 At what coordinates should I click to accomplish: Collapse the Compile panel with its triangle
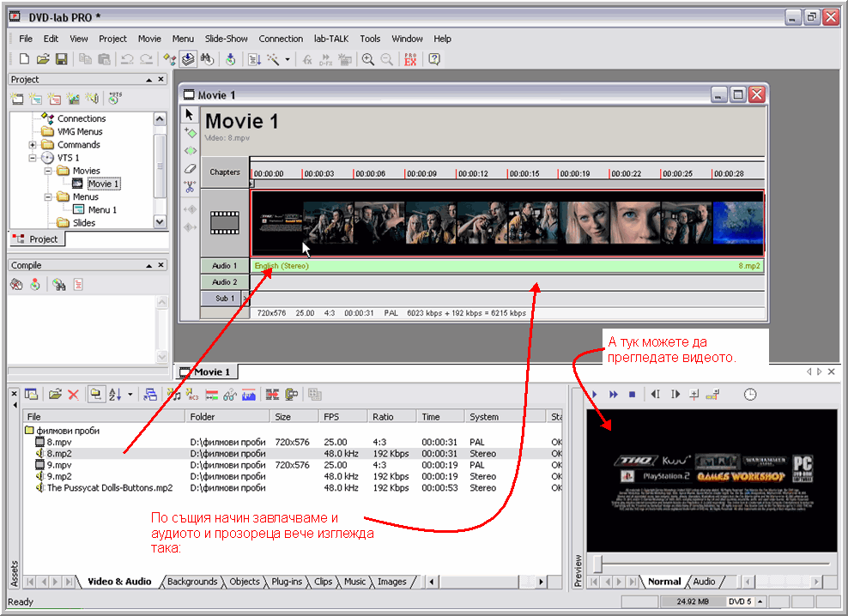[148, 266]
